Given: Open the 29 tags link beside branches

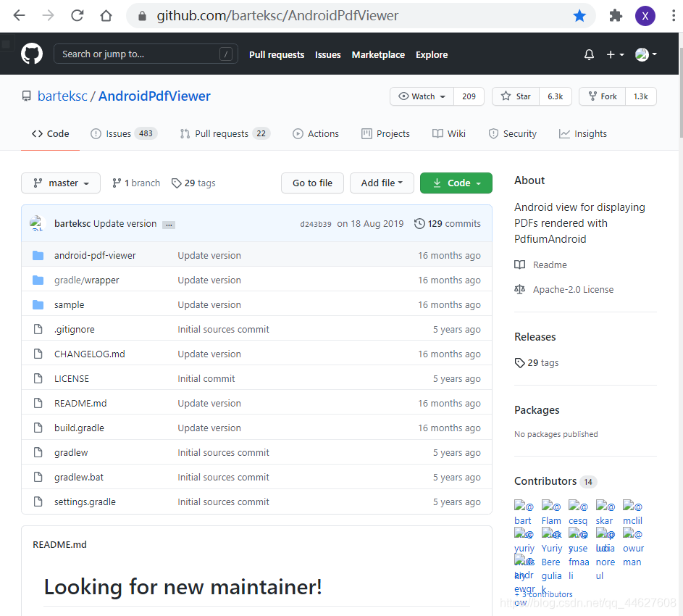Looking at the screenshot, I should (193, 183).
